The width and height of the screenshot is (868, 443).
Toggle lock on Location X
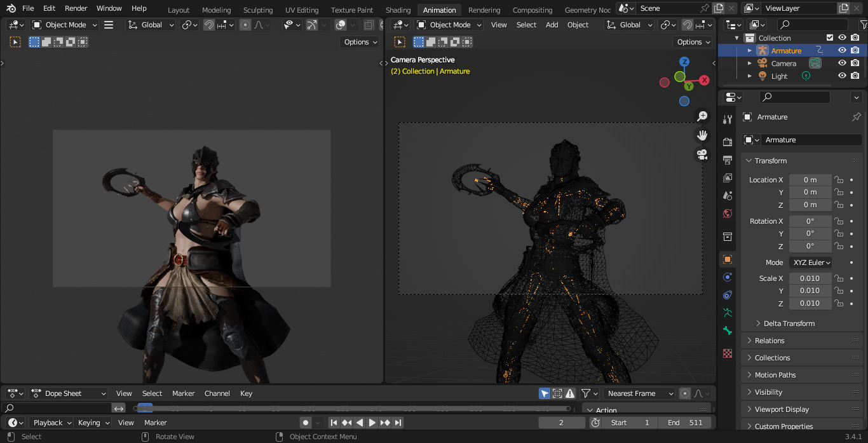839,180
